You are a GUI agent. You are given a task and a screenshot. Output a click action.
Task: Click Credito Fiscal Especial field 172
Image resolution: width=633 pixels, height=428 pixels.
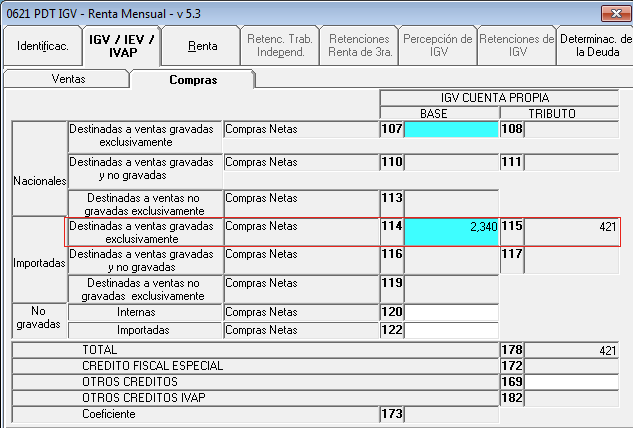(571, 366)
